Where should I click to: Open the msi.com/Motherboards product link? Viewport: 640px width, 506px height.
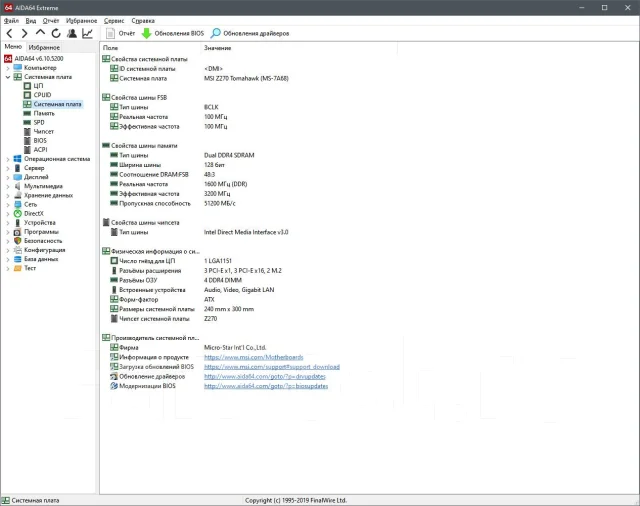coord(253,357)
